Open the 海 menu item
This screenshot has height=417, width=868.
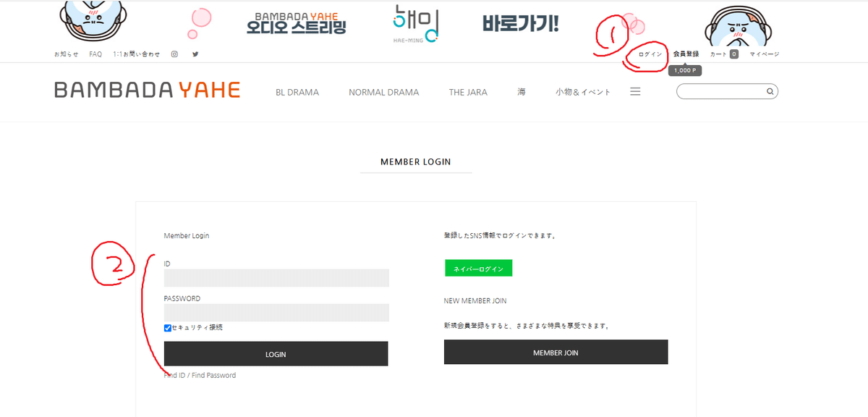522,92
